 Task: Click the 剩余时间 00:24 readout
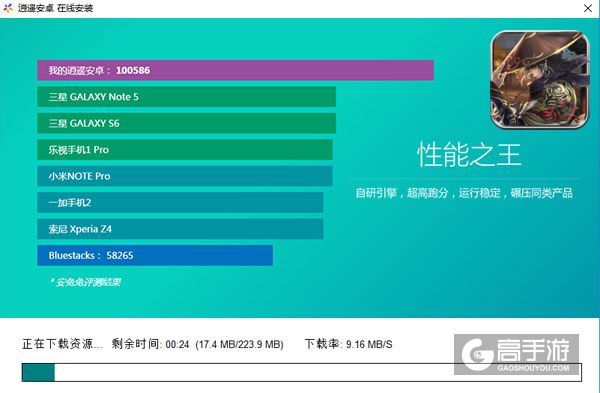tap(150, 344)
